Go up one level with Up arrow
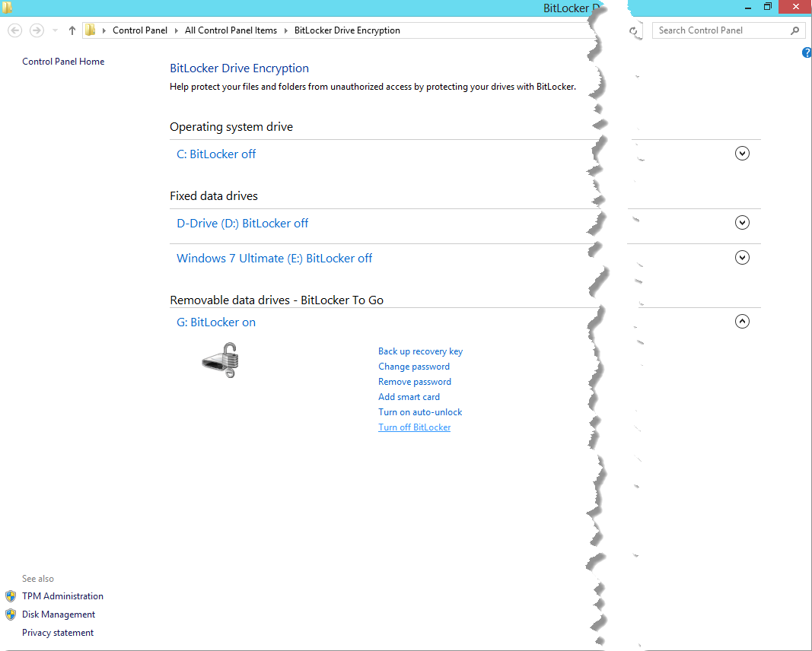 [x=72, y=30]
